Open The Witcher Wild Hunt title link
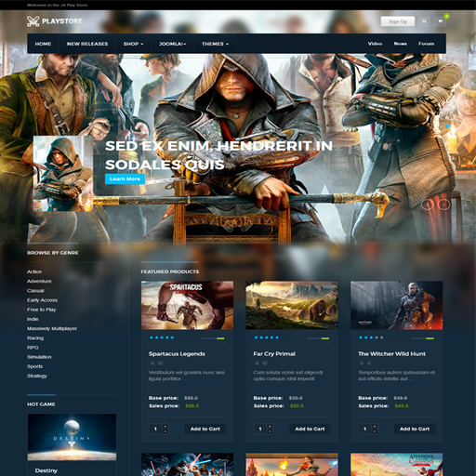The width and height of the screenshot is (476, 476). pos(391,354)
